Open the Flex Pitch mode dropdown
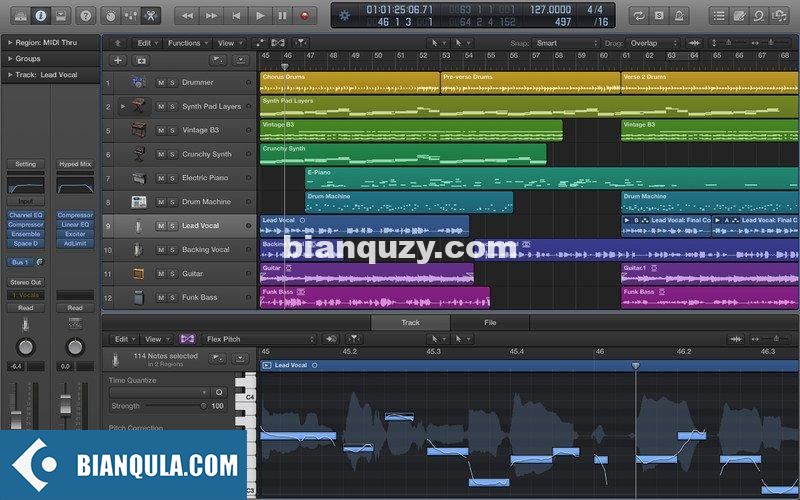800x500 pixels. point(259,339)
